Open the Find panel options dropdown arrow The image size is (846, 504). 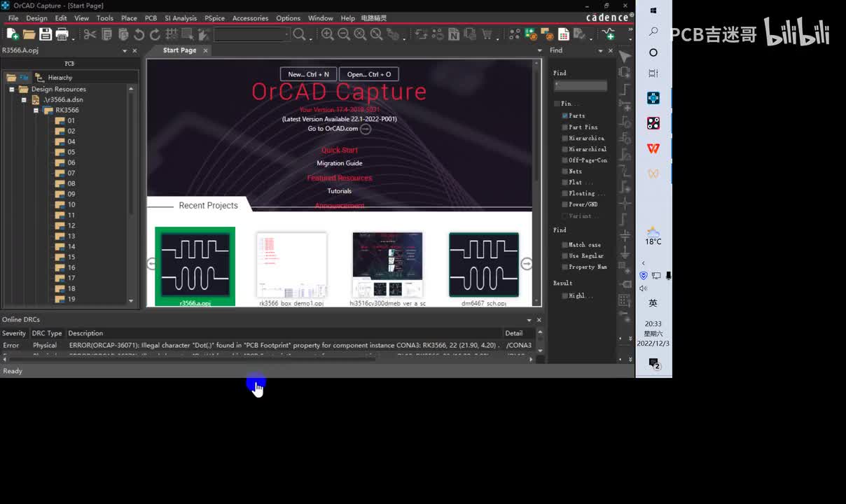click(600, 50)
